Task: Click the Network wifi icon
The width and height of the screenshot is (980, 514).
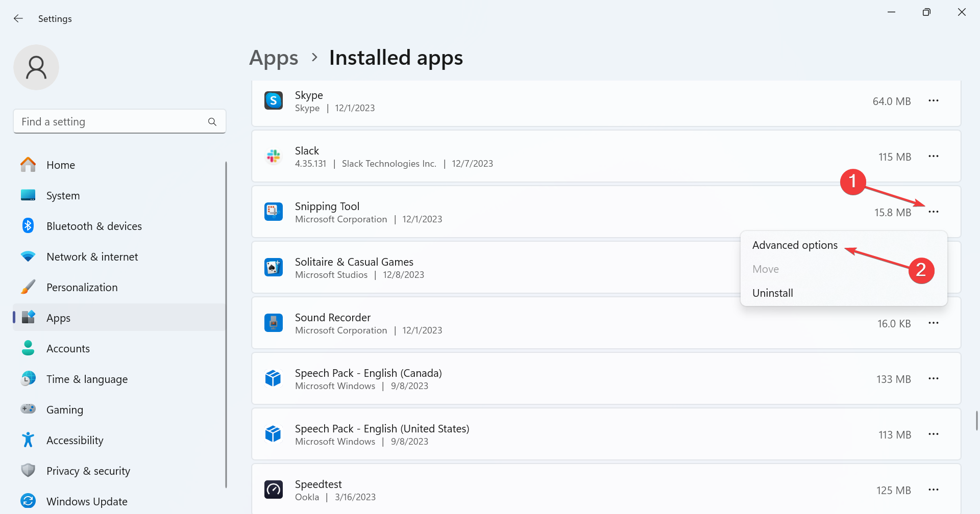Action: point(28,256)
